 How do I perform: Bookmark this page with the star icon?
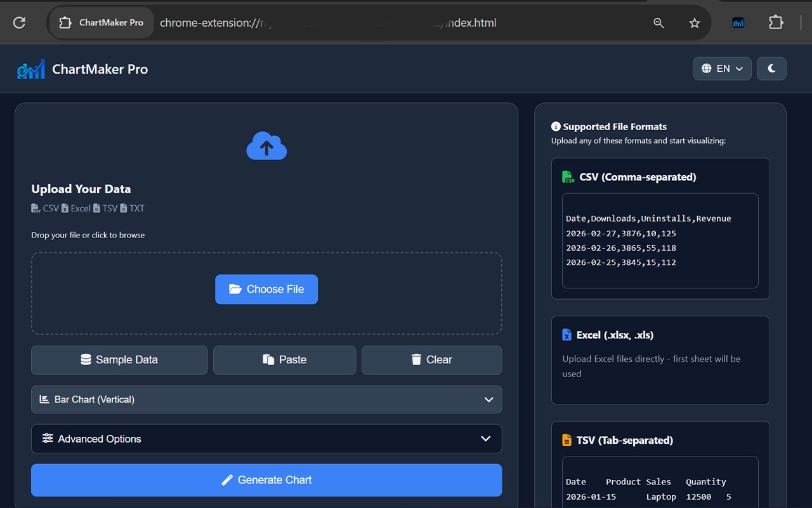point(695,23)
